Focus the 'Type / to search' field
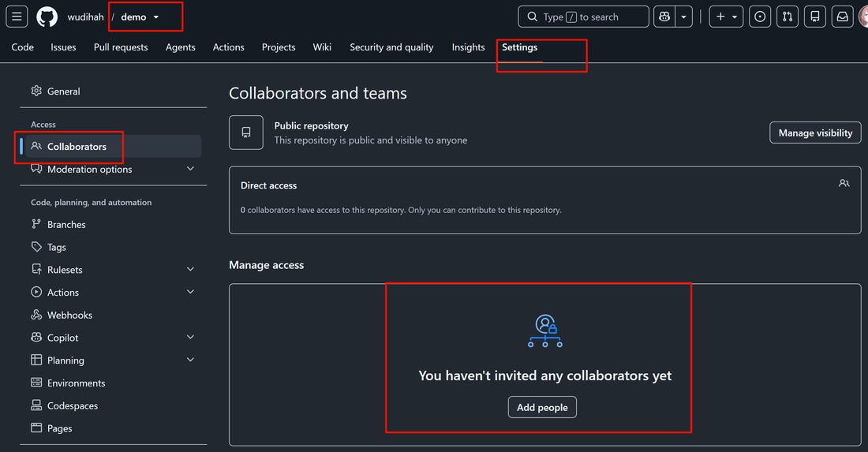This screenshot has width=868, height=452. pyautogui.click(x=583, y=17)
